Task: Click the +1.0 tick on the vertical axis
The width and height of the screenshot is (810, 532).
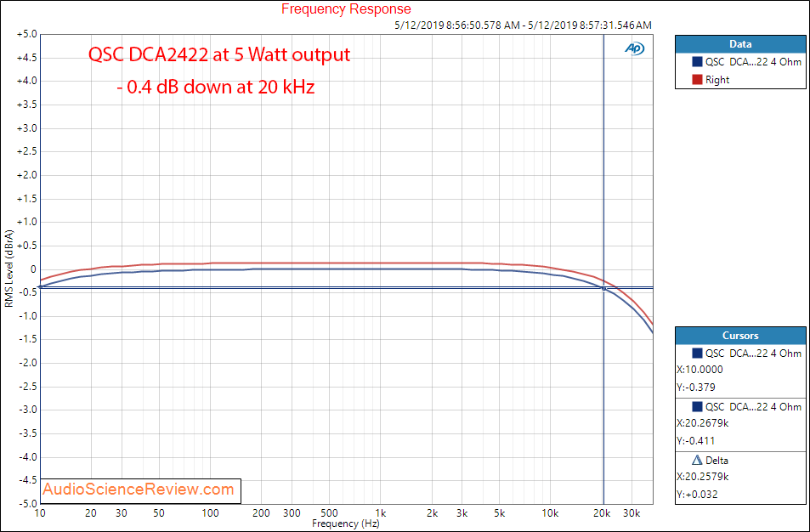Action: pyautogui.click(x=26, y=222)
